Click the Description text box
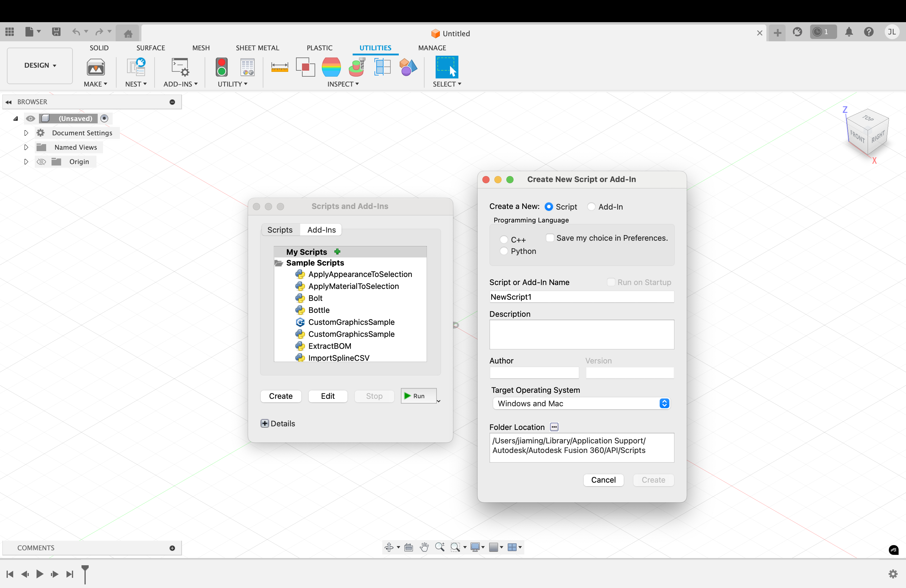 [582, 334]
